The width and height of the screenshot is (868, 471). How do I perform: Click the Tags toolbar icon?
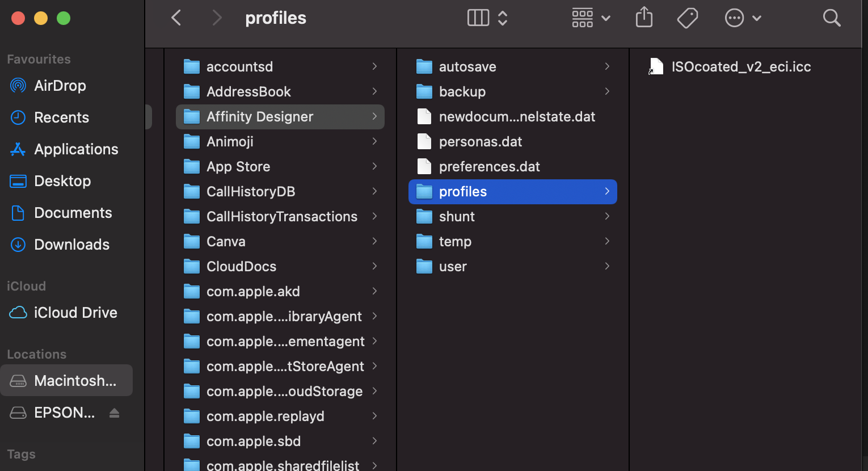point(688,18)
